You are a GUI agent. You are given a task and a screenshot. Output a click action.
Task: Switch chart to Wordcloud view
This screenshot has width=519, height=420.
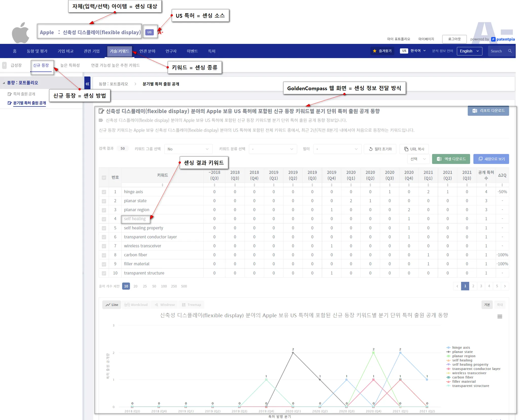(x=136, y=305)
